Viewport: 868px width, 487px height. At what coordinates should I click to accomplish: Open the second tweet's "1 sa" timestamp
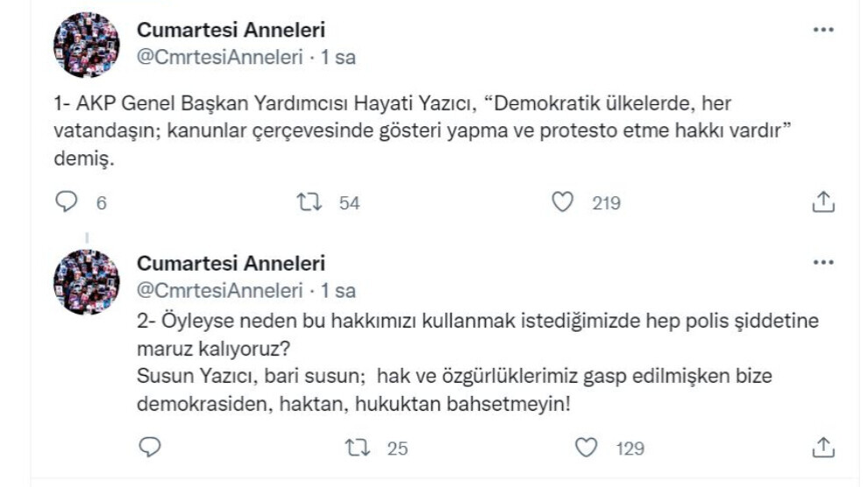pos(338,291)
